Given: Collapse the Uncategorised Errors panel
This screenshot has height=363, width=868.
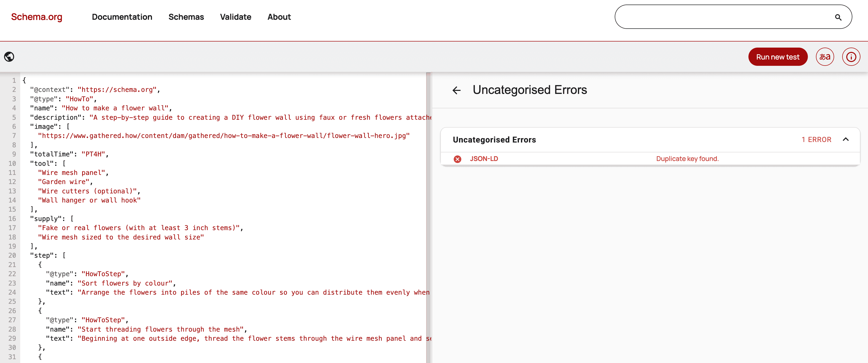Looking at the screenshot, I should 846,139.
